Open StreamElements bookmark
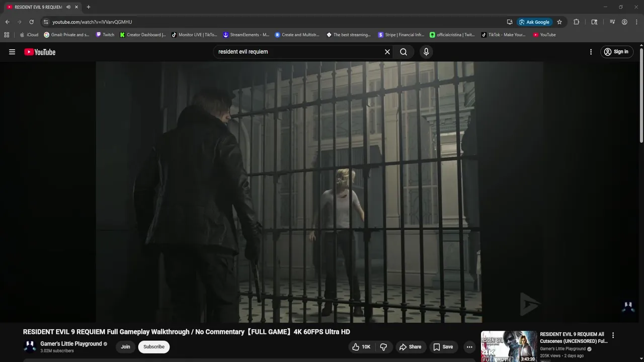The width and height of the screenshot is (644, 362). (246, 35)
